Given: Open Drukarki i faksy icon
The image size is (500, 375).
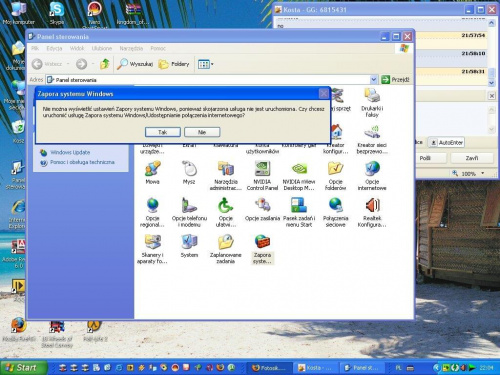Looking at the screenshot, I should click(x=372, y=102).
